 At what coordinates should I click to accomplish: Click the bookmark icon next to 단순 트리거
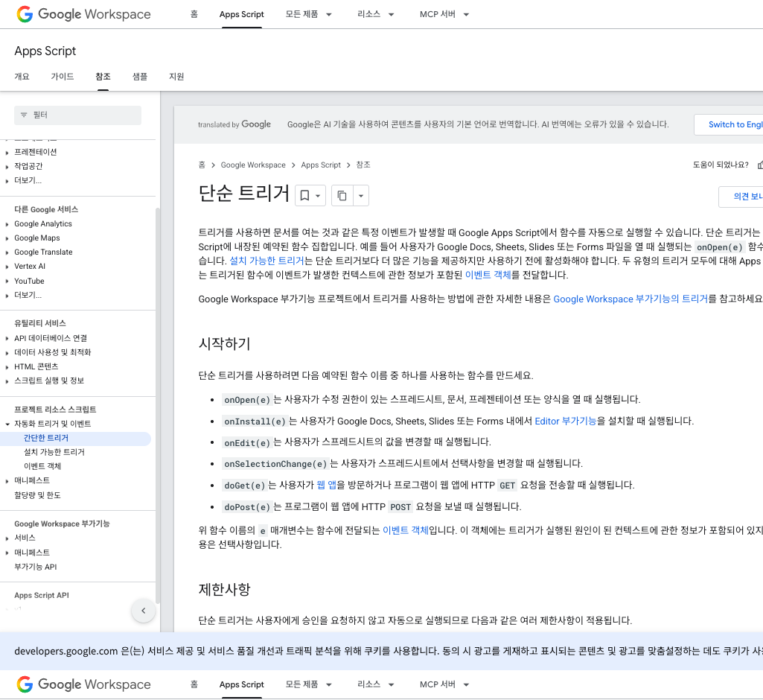304,196
